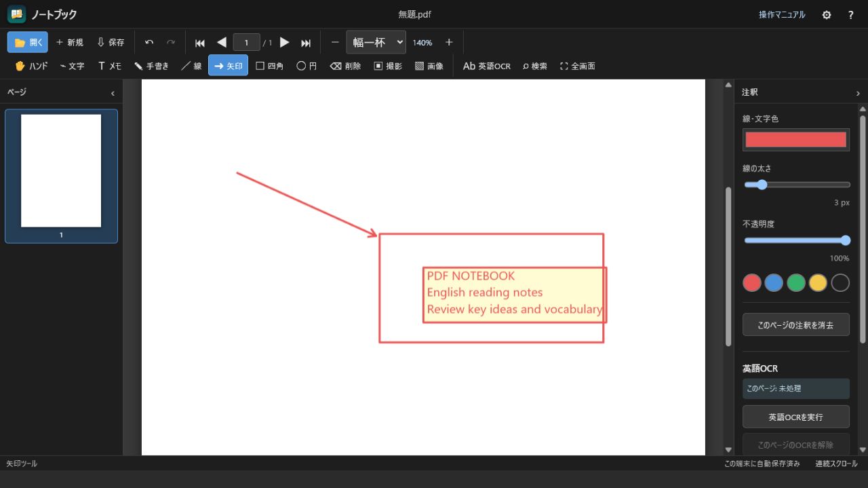Zoom out with the minus button
The width and height of the screenshot is (868, 488).
pos(335,42)
